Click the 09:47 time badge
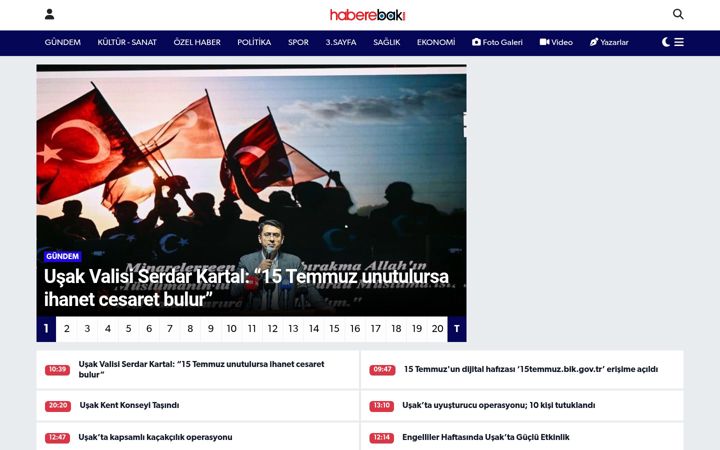720x450 pixels. point(382,370)
